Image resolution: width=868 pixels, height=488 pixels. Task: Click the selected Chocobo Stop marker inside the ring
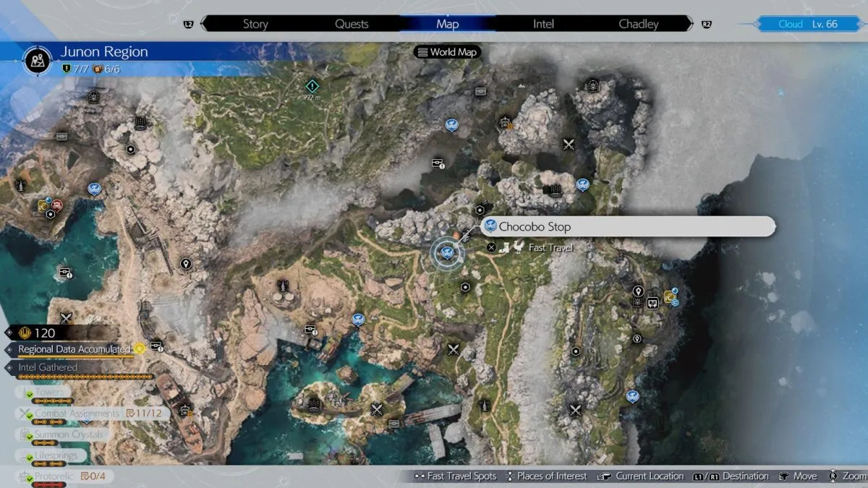pos(446,252)
